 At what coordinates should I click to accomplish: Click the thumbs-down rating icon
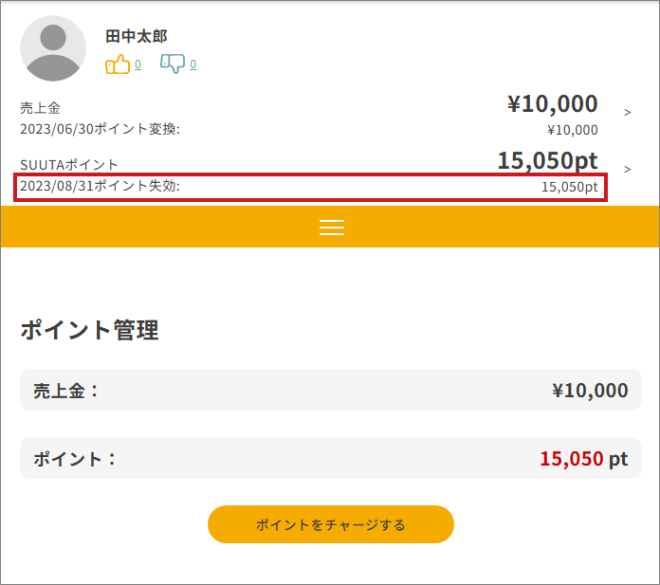172,64
